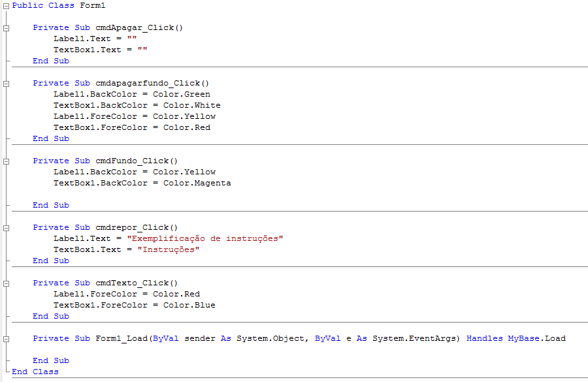The height and width of the screenshot is (382, 588).
Task: Click the cmdapagarfundo_Click() procedure name
Action: (152, 83)
